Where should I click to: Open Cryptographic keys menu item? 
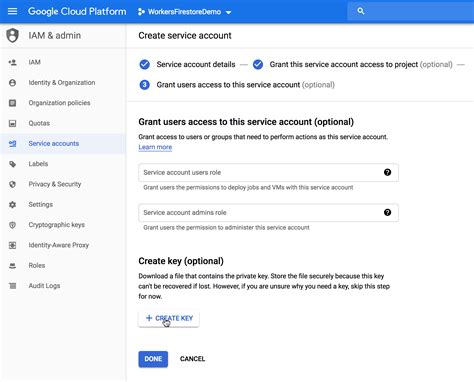pyautogui.click(x=57, y=225)
